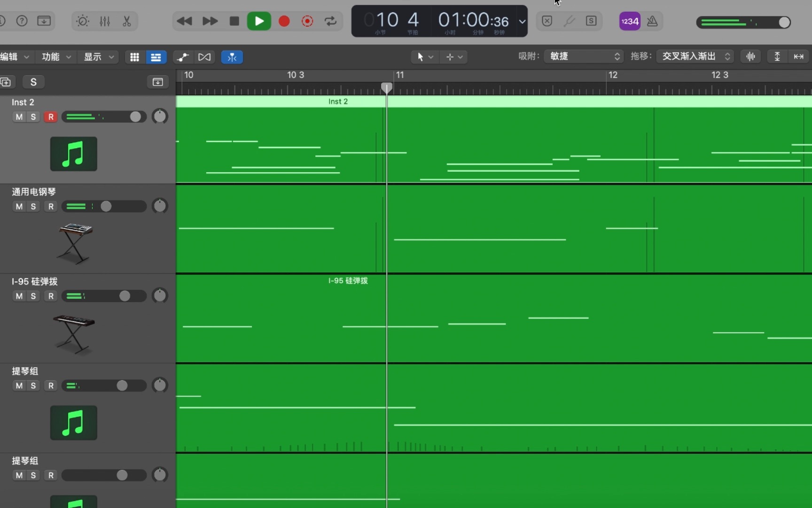Rewind the playhead

pos(184,21)
